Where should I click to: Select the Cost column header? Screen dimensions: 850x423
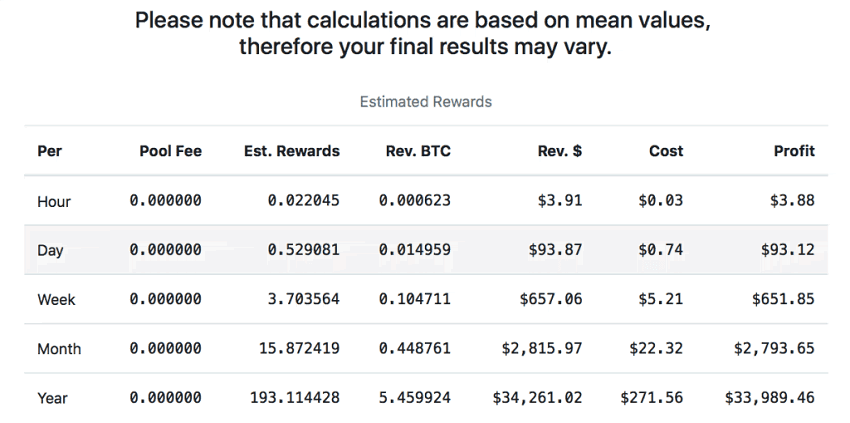point(665,151)
